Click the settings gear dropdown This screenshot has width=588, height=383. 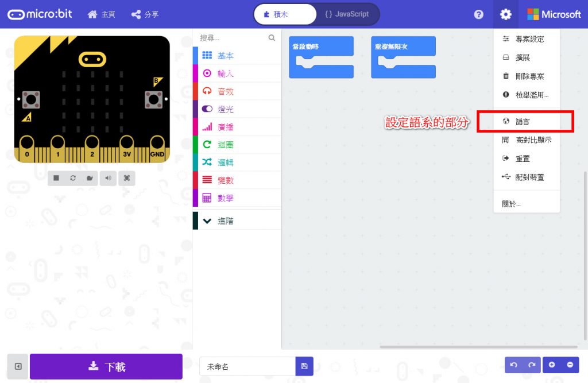(x=505, y=14)
